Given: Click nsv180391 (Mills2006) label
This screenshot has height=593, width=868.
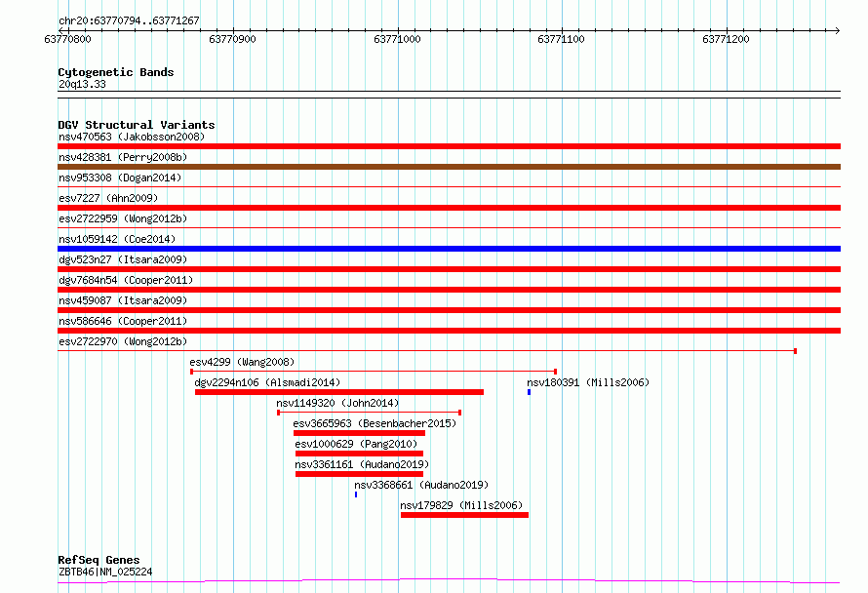Looking at the screenshot, I should pyautogui.click(x=588, y=382).
